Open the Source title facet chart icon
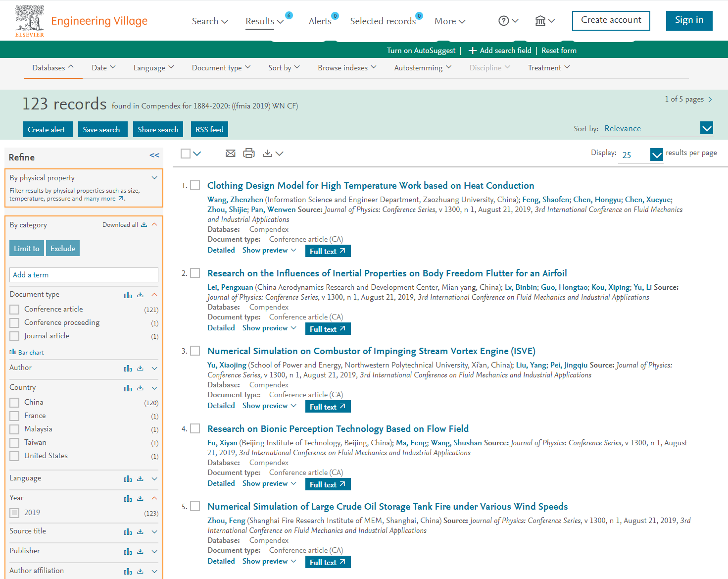 128,532
